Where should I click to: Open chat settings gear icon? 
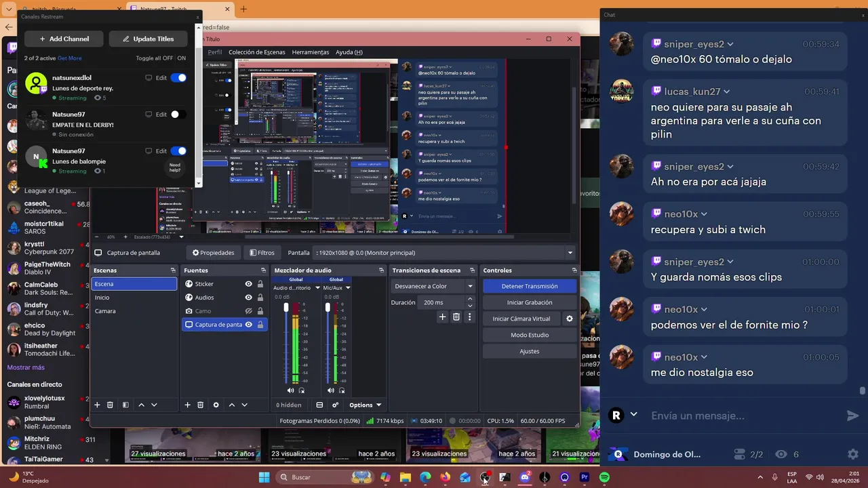(853, 454)
